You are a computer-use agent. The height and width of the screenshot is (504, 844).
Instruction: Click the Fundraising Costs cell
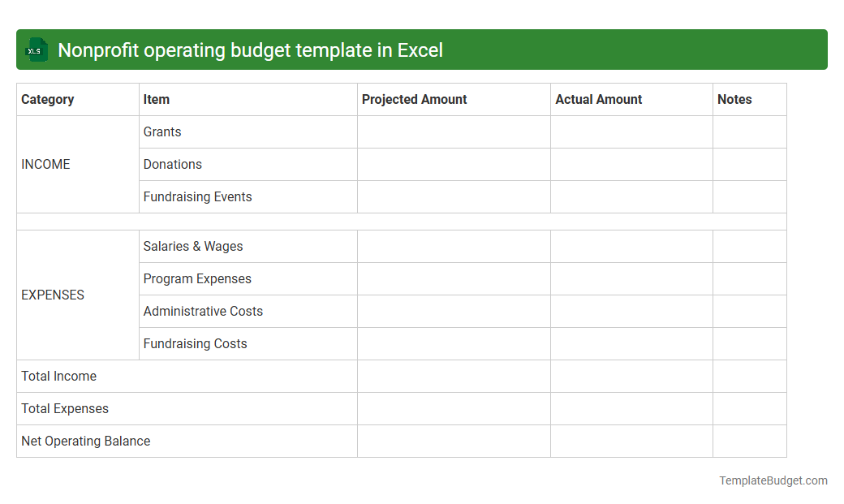[x=195, y=343]
